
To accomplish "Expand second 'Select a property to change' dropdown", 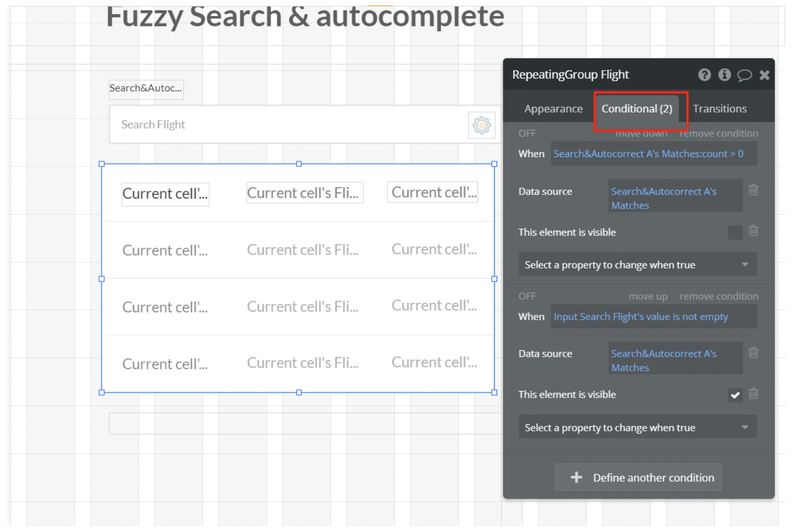I will [x=637, y=427].
